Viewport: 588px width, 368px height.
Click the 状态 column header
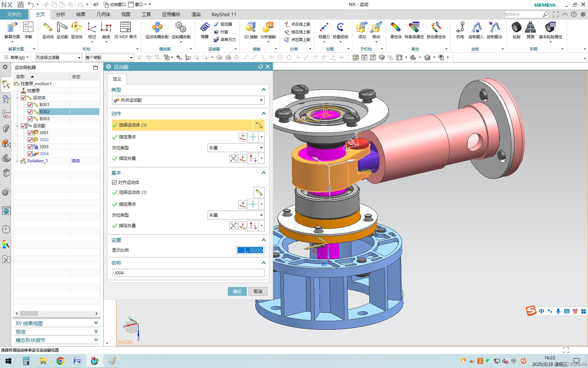[x=85, y=76]
